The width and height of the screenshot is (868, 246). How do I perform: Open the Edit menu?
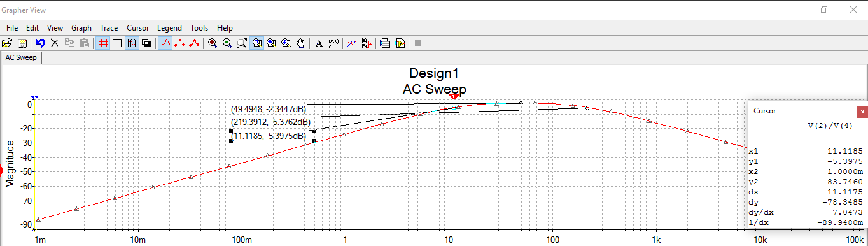point(32,28)
